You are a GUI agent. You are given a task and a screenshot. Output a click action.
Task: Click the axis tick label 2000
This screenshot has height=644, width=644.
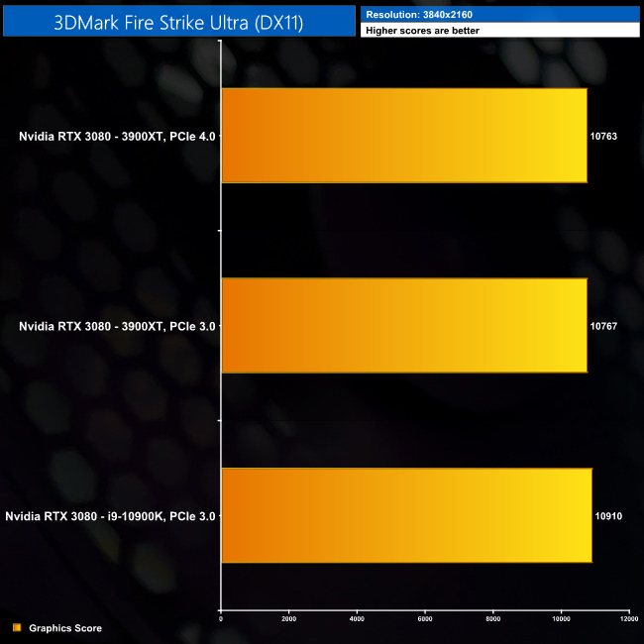(288, 619)
